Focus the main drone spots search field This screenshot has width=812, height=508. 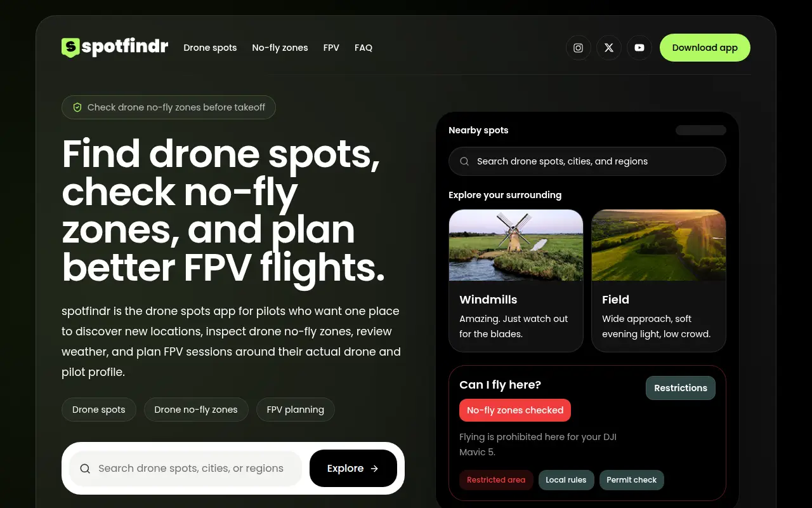coord(185,469)
